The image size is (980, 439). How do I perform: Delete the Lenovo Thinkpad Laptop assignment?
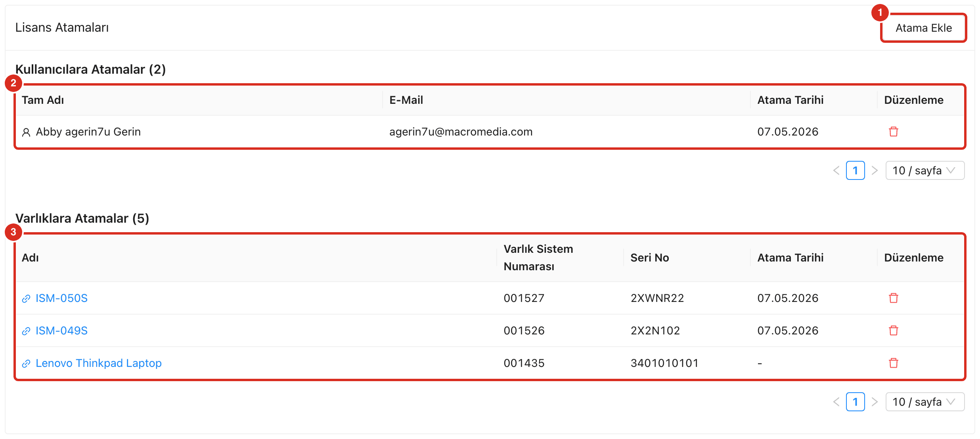pyautogui.click(x=893, y=363)
